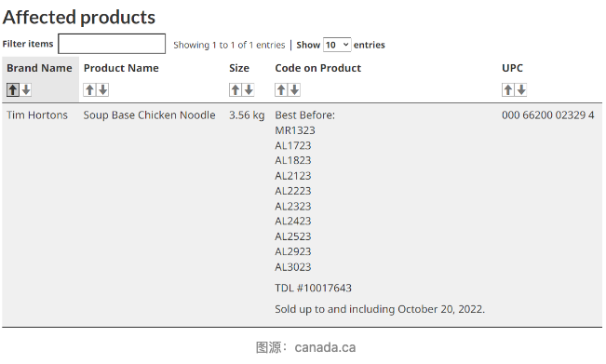Viewport: 606px width, 364px height.
Task: Sort Brand Name column ascending
Action: click(x=13, y=89)
